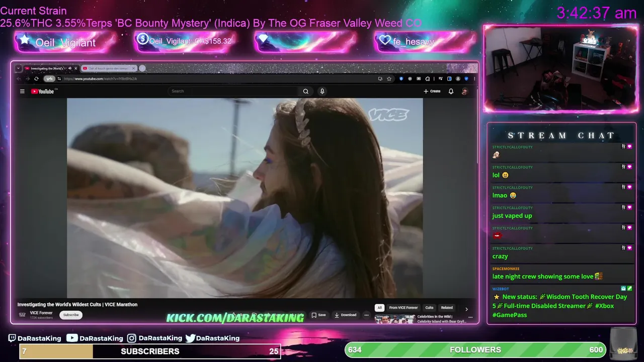
Task: Open the tab search dropdown arrow
Action: [19, 68]
